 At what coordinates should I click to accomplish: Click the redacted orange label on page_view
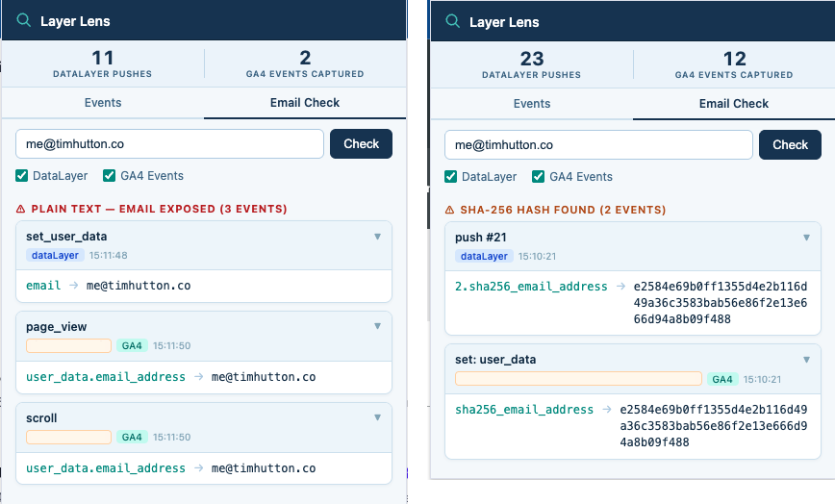(x=68, y=346)
